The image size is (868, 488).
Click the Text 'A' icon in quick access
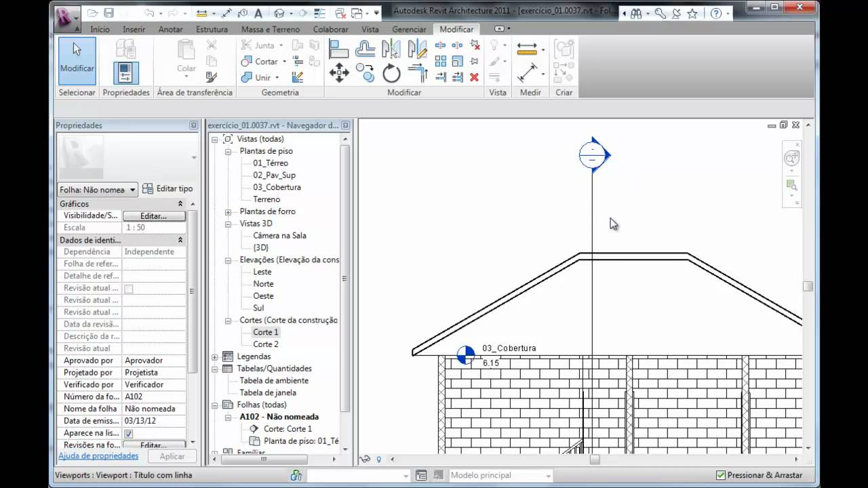point(258,14)
